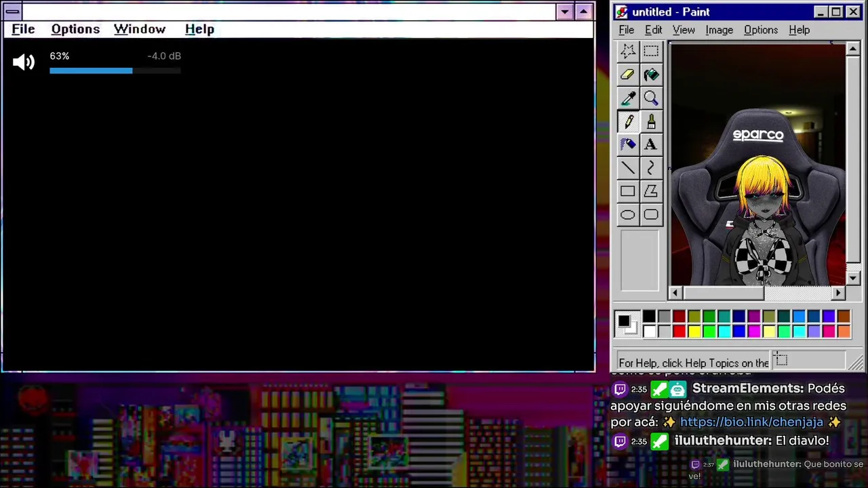Click the foreground/background color indicator box
Viewport: 868px width, 488px height.
coord(627,324)
